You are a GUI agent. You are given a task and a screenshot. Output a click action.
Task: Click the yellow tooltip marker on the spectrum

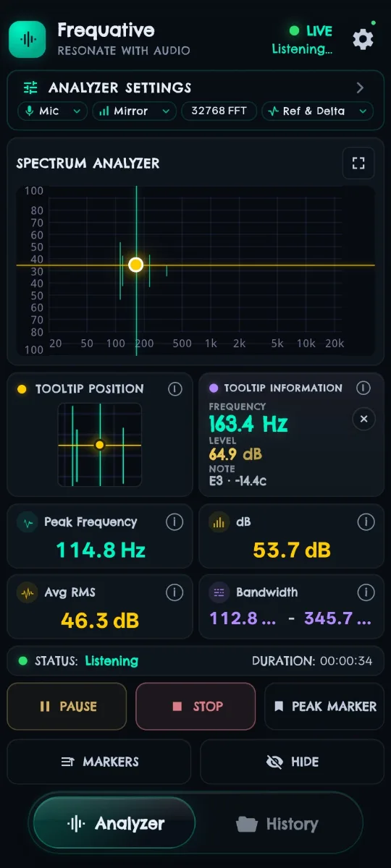(135, 265)
